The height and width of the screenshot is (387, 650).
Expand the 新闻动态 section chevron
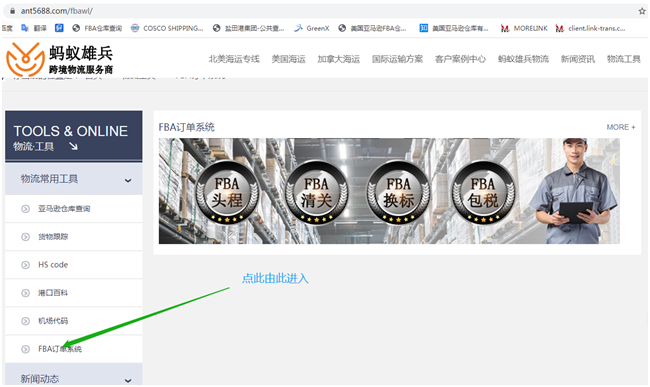tap(128, 380)
